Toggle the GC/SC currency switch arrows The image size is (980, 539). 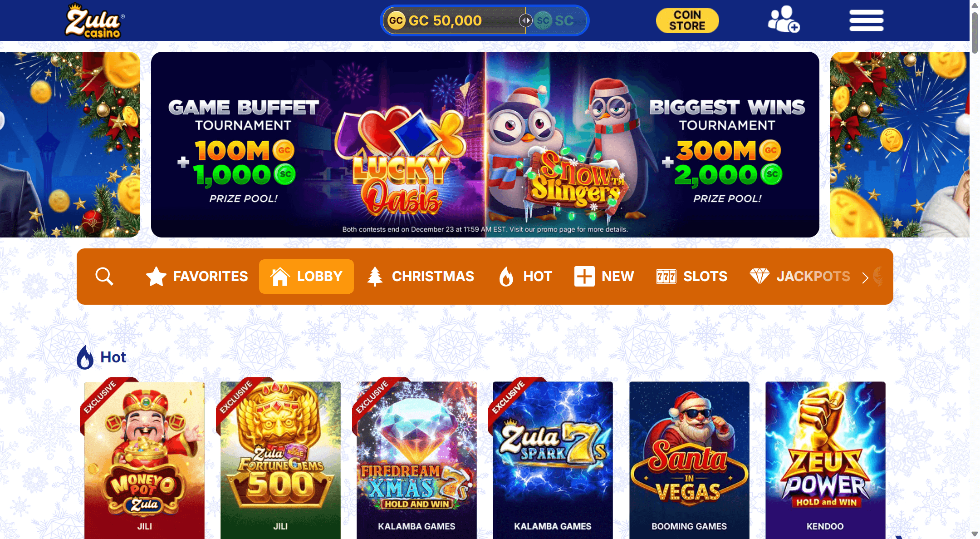pyautogui.click(x=525, y=20)
